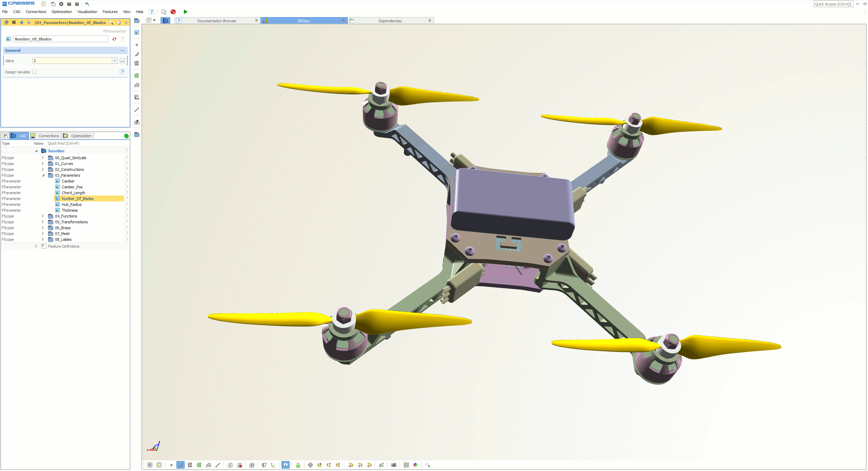
Task: Toggle the grid display in the 3D view
Action: (x=406, y=465)
